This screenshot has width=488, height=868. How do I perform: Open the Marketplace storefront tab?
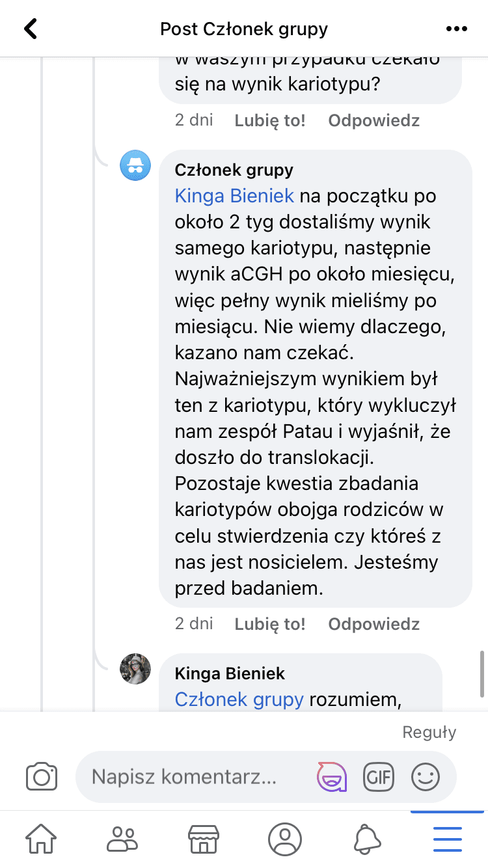[x=204, y=839]
